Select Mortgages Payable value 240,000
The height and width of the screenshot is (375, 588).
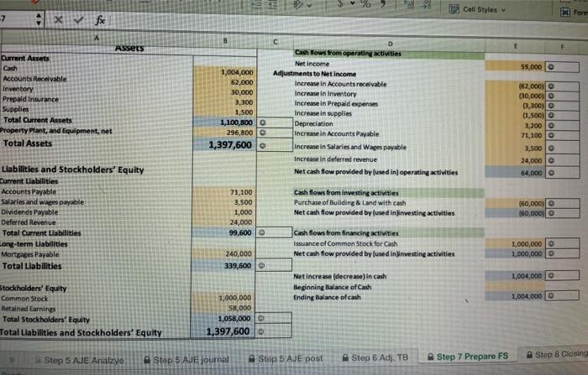[224, 254]
